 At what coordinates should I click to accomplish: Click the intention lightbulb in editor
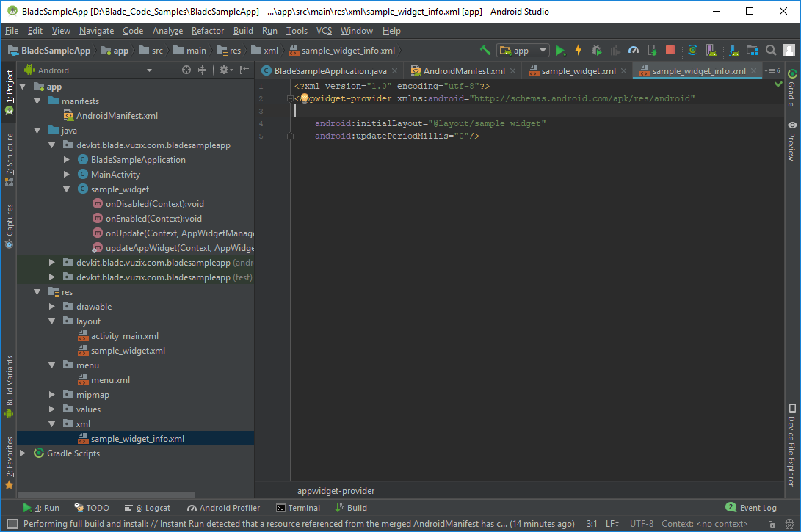point(305,98)
